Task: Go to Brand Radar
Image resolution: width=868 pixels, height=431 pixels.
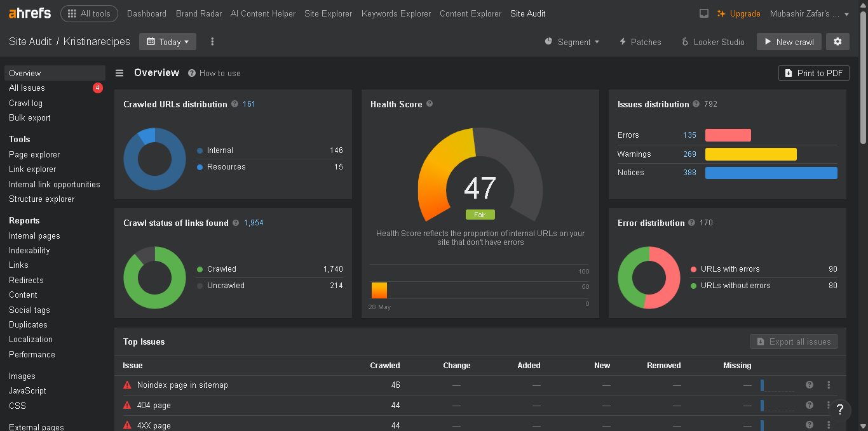Action: click(x=198, y=13)
